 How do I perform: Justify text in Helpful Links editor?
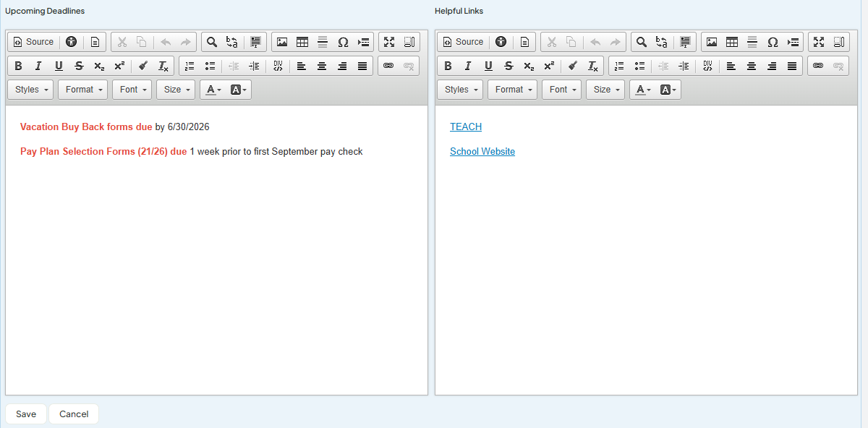[792, 66]
